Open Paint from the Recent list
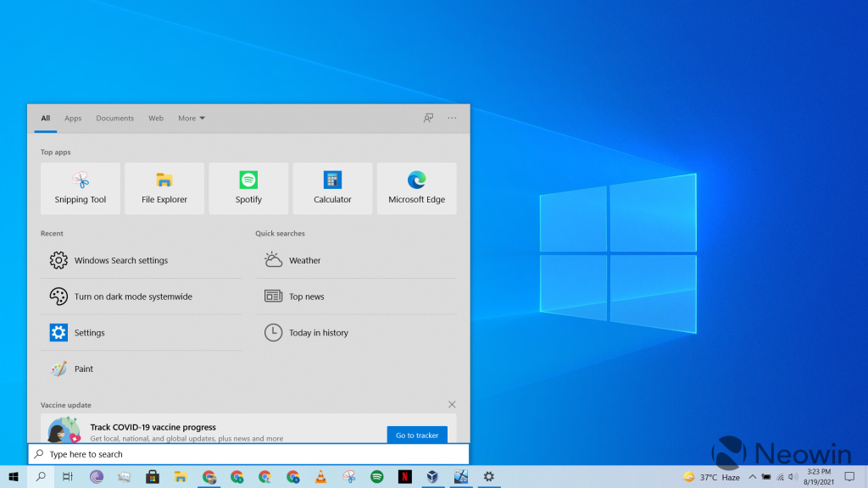This screenshot has width=868, height=488. [142, 369]
